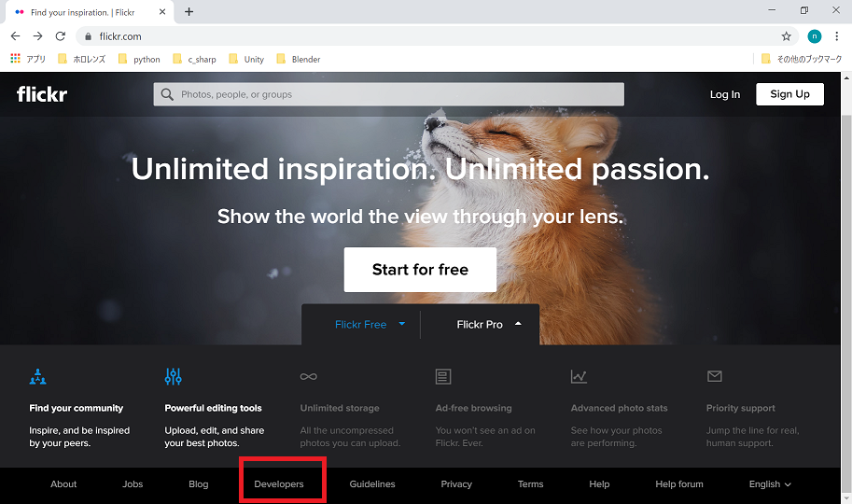Click in the Photos, people, or groups search field
The width and height of the screenshot is (852, 504).
click(x=388, y=94)
